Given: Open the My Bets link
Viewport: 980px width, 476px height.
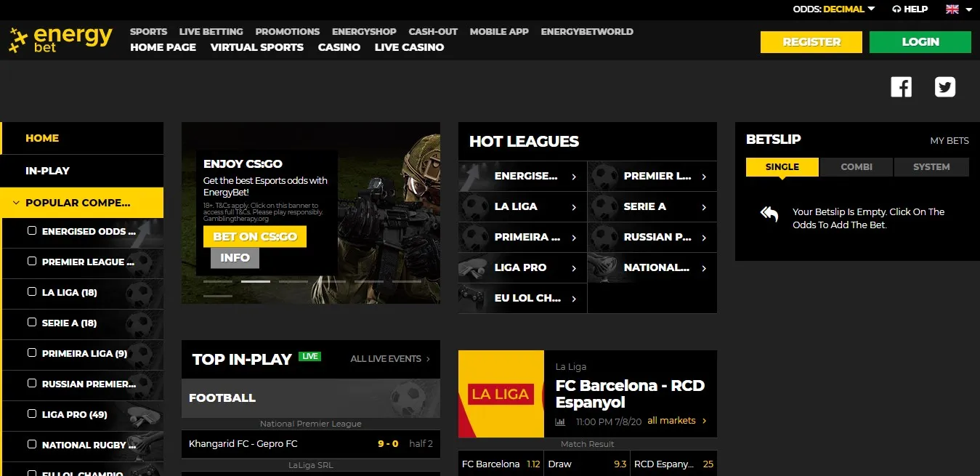Looking at the screenshot, I should click(949, 141).
